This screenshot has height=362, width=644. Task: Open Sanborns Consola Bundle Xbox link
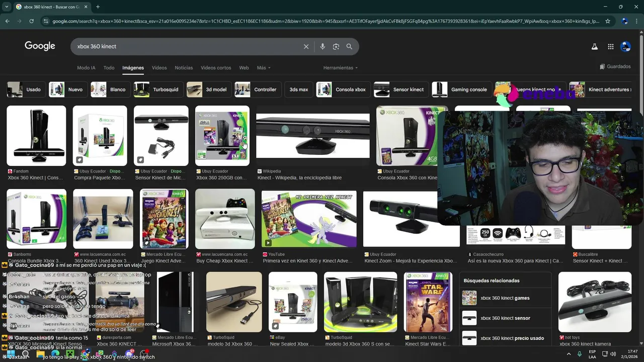point(36,261)
